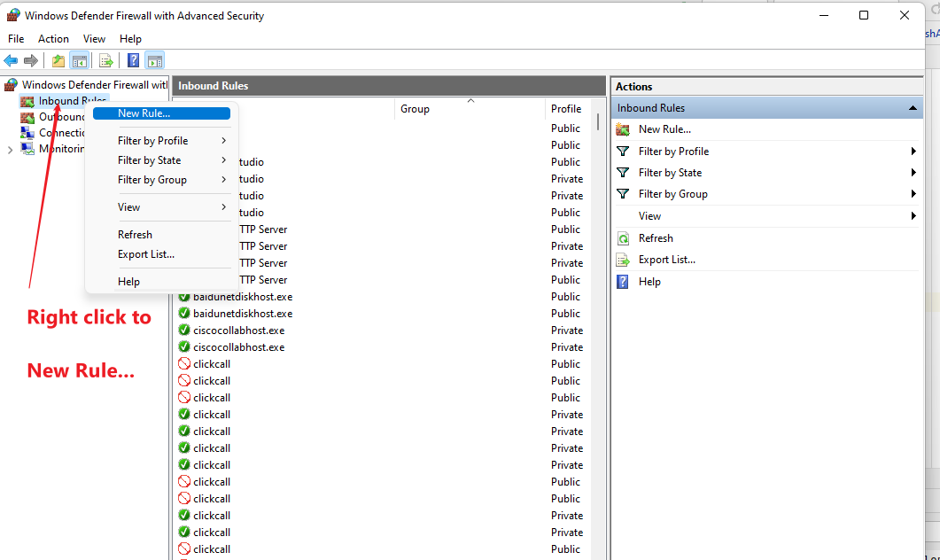
Task: Click the Filter by Group funnel icon in Actions
Action: 623,194
